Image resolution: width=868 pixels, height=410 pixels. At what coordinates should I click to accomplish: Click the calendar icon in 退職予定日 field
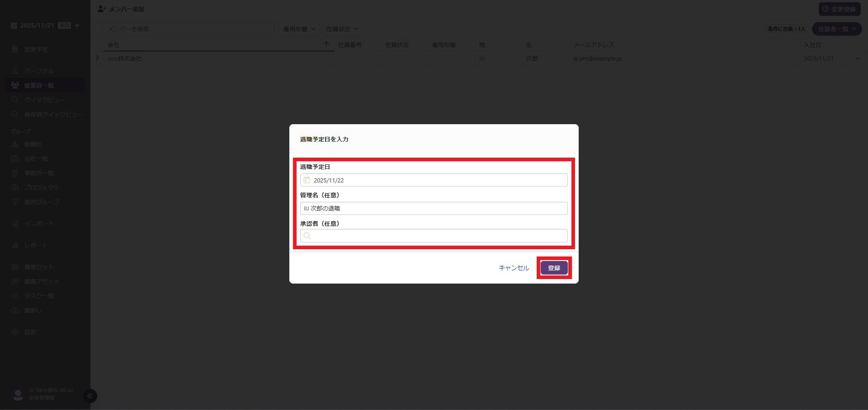click(x=307, y=180)
